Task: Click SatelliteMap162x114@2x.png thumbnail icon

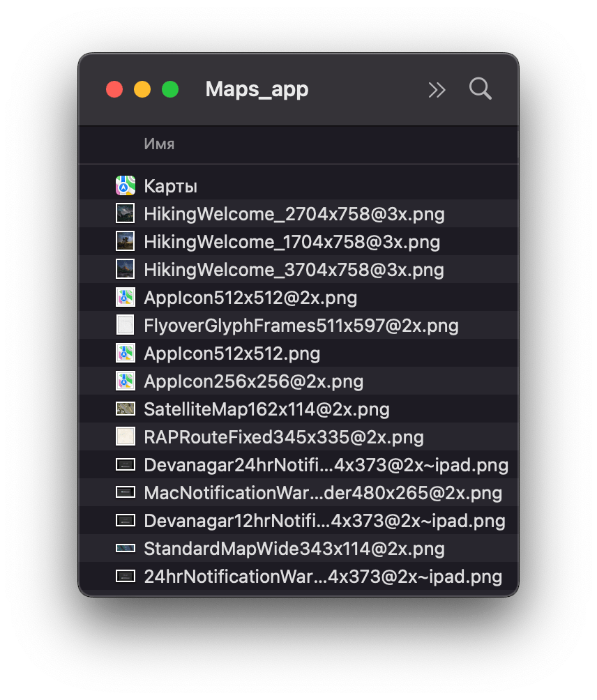Action: click(x=126, y=409)
